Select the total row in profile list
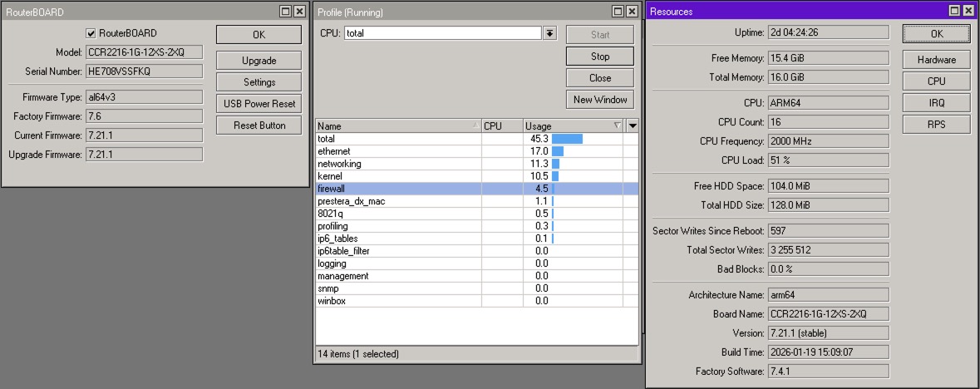 click(x=477, y=139)
